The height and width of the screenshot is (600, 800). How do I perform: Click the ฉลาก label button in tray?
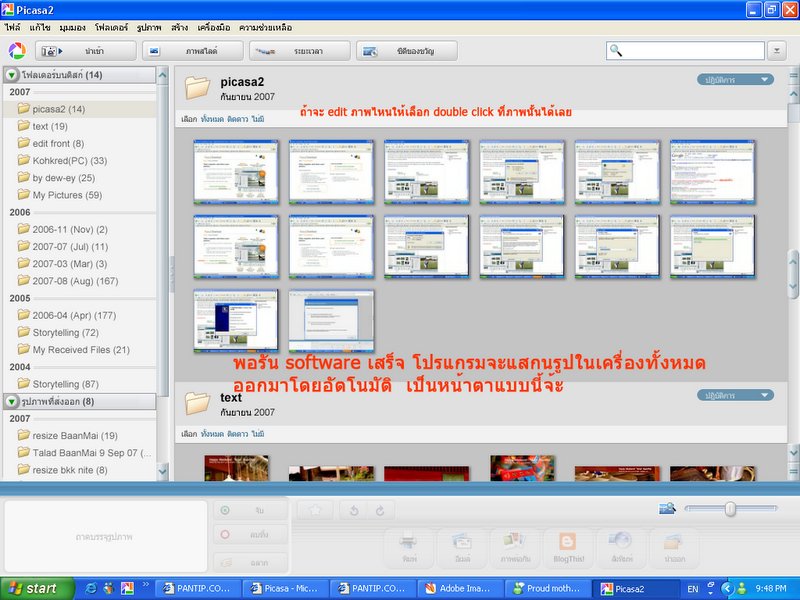click(250, 562)
